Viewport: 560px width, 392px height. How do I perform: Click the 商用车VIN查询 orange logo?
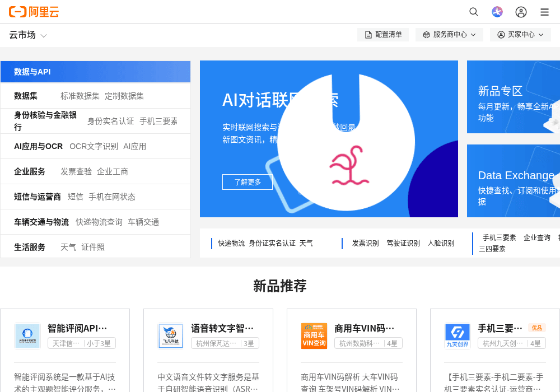coord(314,336)
